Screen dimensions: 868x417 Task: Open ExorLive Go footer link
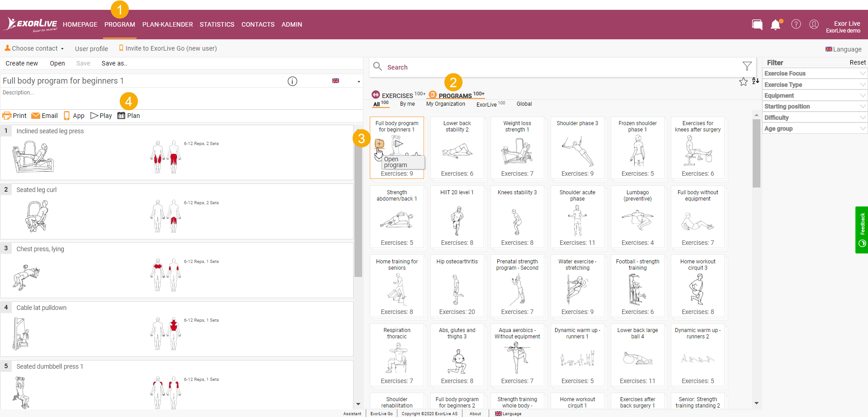[382, 413]
